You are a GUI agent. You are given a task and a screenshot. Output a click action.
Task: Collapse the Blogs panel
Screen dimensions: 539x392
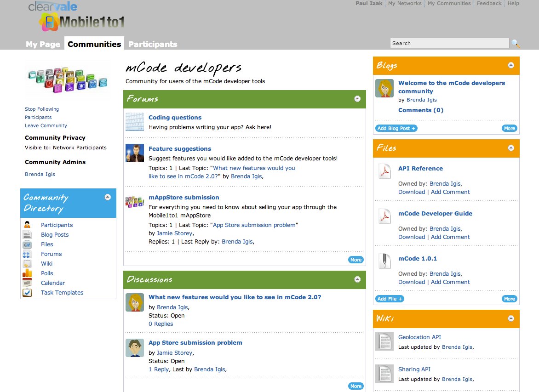click(511, 65)
